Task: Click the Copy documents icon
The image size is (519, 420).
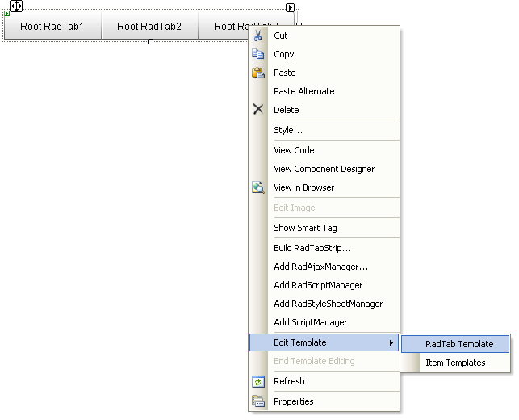Action: pyautogui.click(x=258, y=53)
